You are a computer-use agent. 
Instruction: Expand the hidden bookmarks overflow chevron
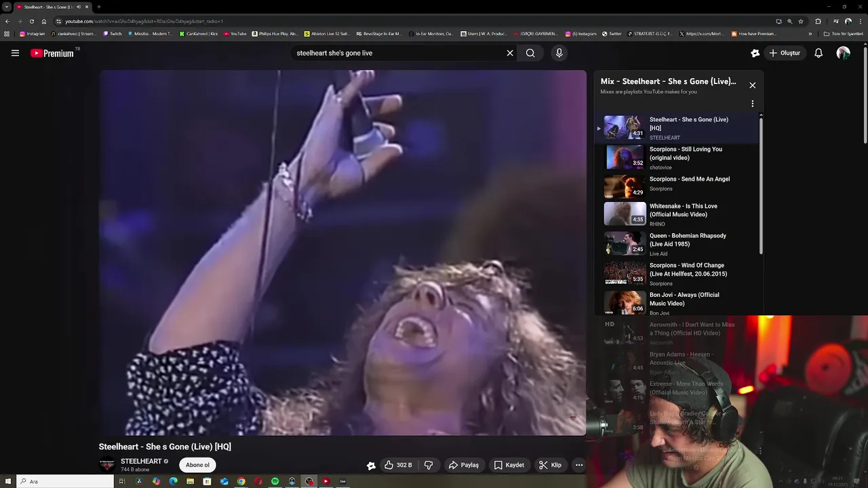tap(810, 33)
